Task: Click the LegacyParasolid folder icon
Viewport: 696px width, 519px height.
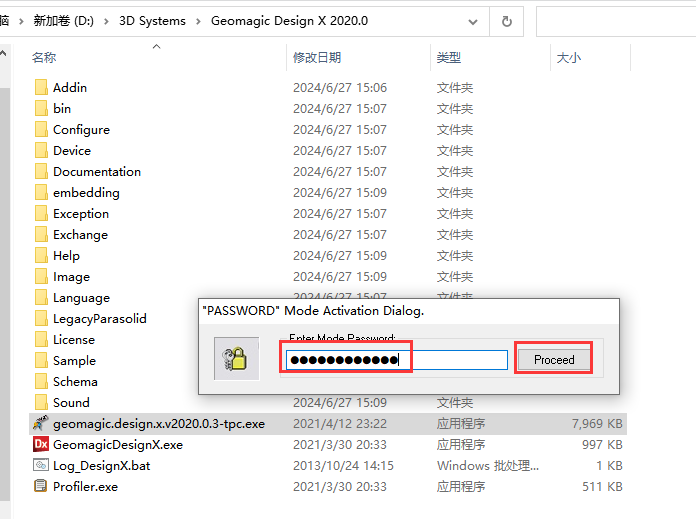Action: coord(41,318)
